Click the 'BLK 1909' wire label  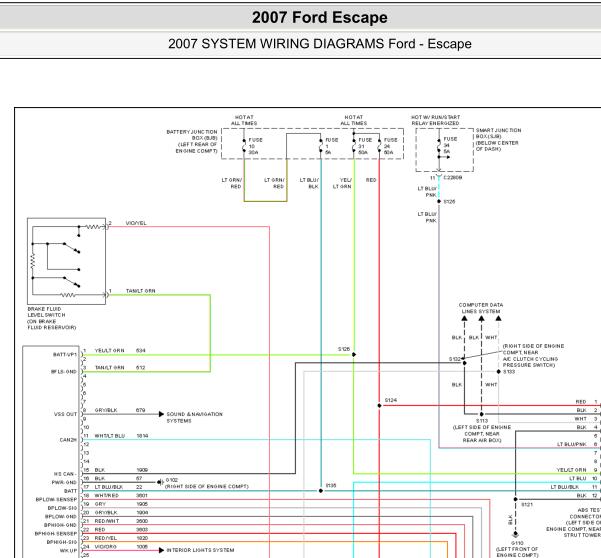click(x=121, y=470)
